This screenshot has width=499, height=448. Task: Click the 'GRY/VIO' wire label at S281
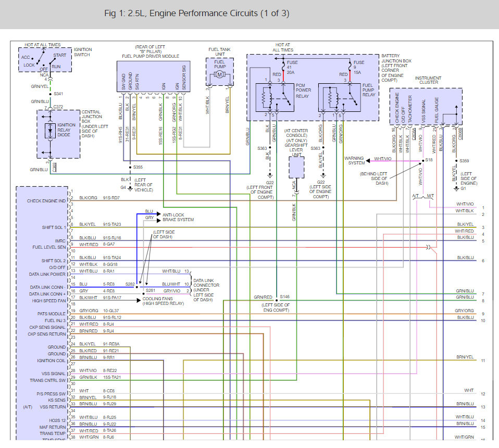[x=171, y=291]
